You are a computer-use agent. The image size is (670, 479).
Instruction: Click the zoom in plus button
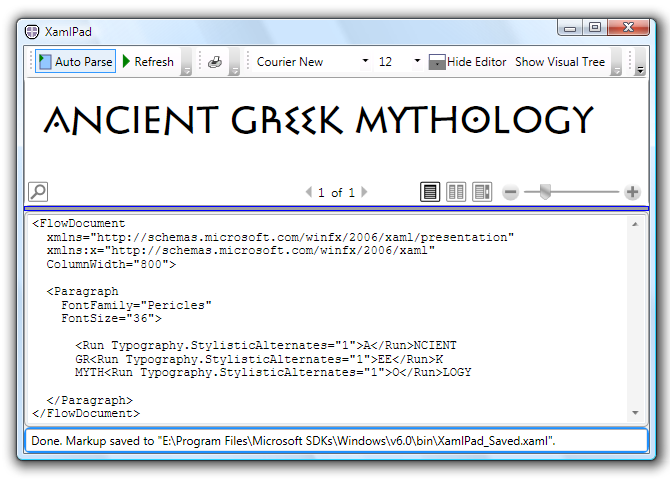coord(632,192)
